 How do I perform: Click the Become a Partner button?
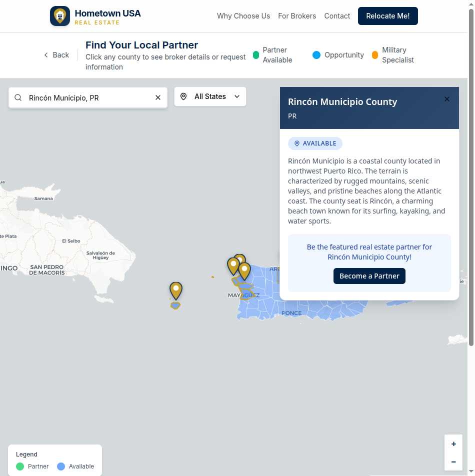point(369,276)
